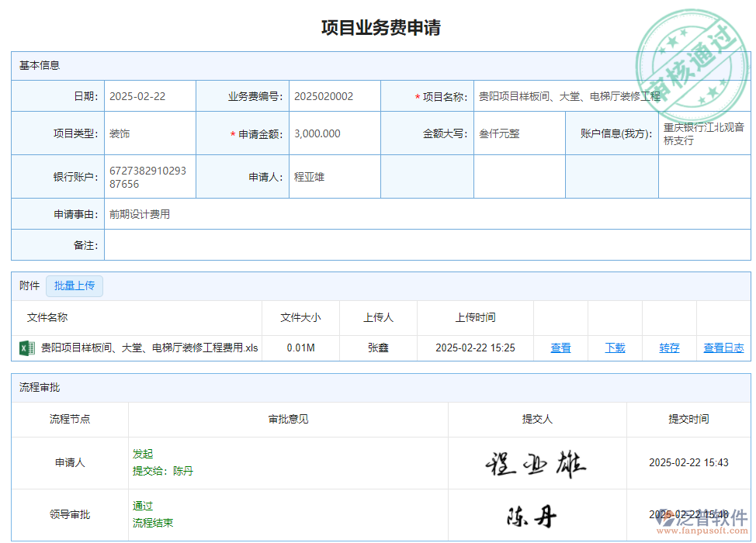Select the 附件 section header

(x=29, y=285)
